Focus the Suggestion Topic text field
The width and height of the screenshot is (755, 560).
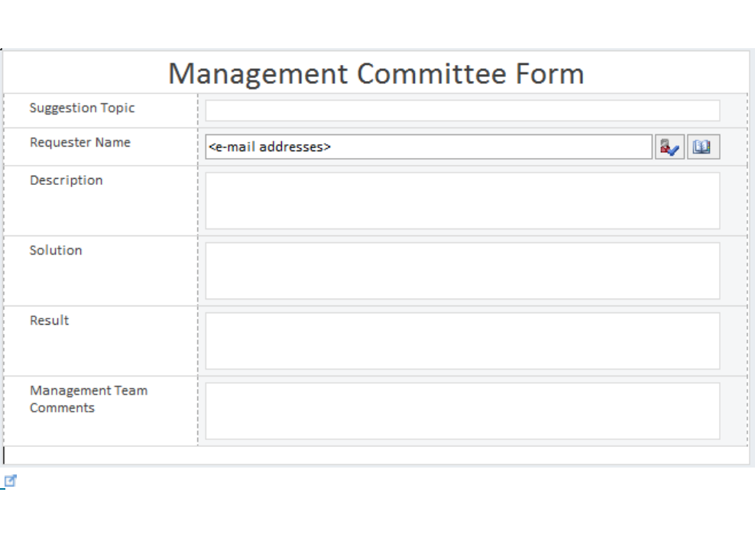coord(462,111)
